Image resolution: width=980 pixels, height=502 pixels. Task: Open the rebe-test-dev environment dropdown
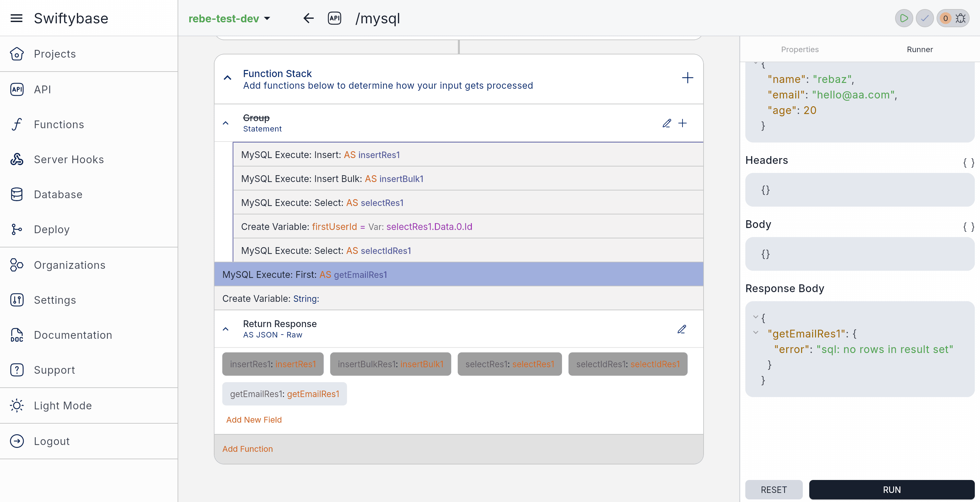[x=229, y=18]
